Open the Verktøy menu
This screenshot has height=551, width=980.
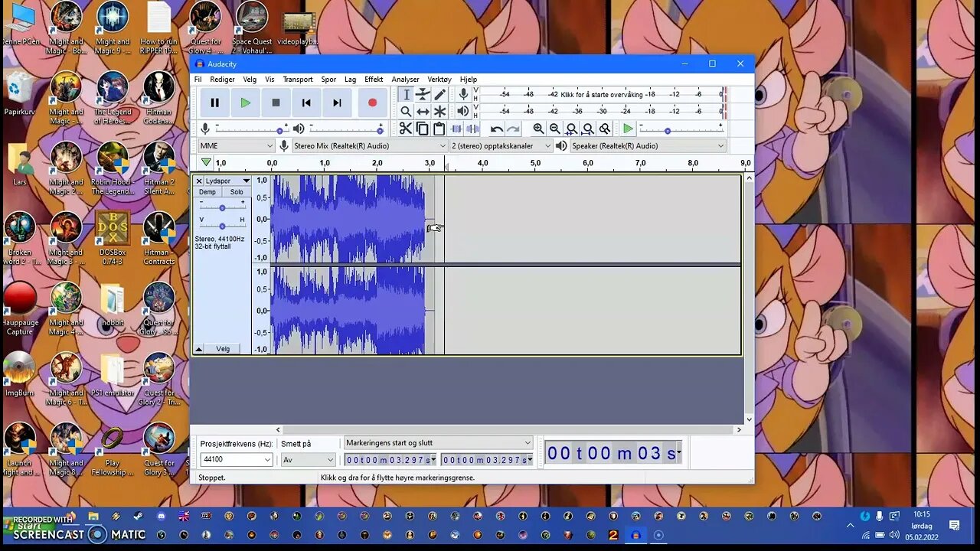coord(439,79)
